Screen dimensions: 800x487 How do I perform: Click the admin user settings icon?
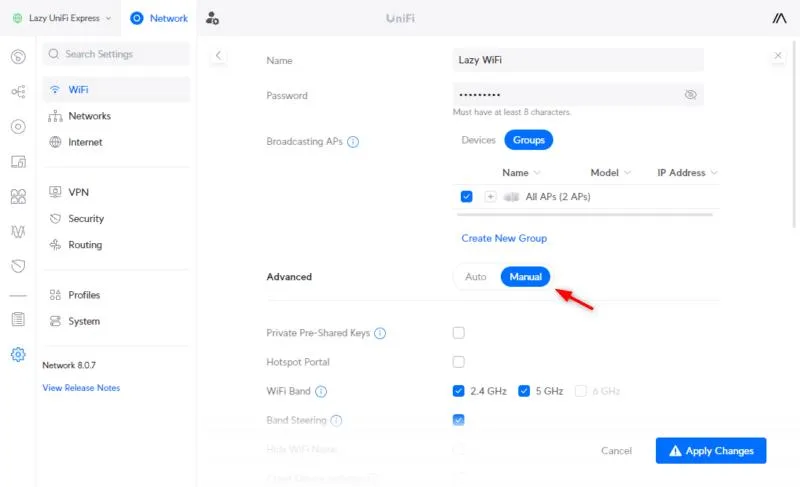(x=212, y=18)
